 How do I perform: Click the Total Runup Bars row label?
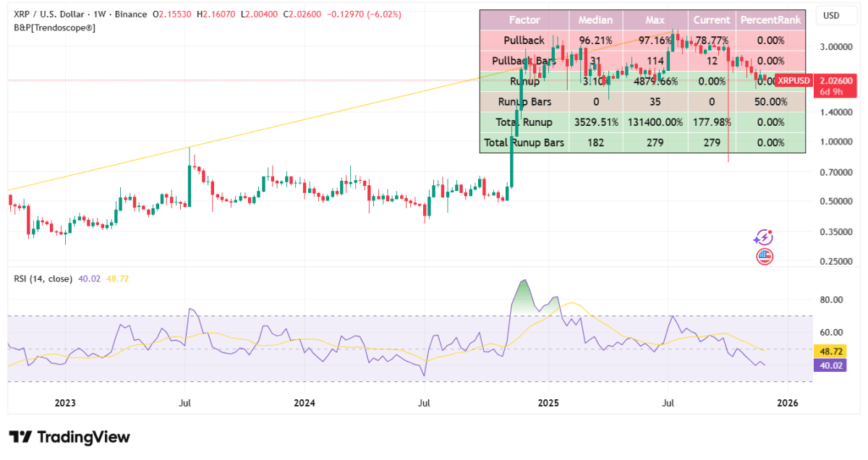[x=524, y=142]
